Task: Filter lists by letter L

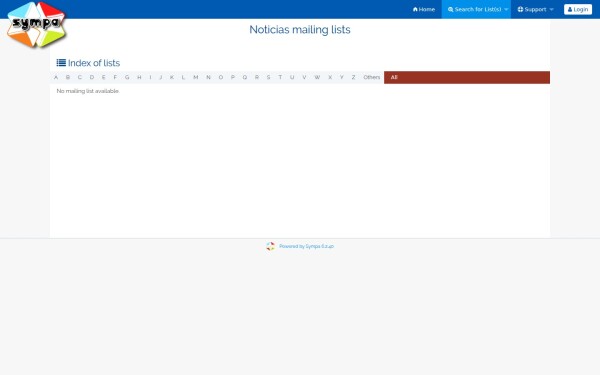Action: click(183, 77)
